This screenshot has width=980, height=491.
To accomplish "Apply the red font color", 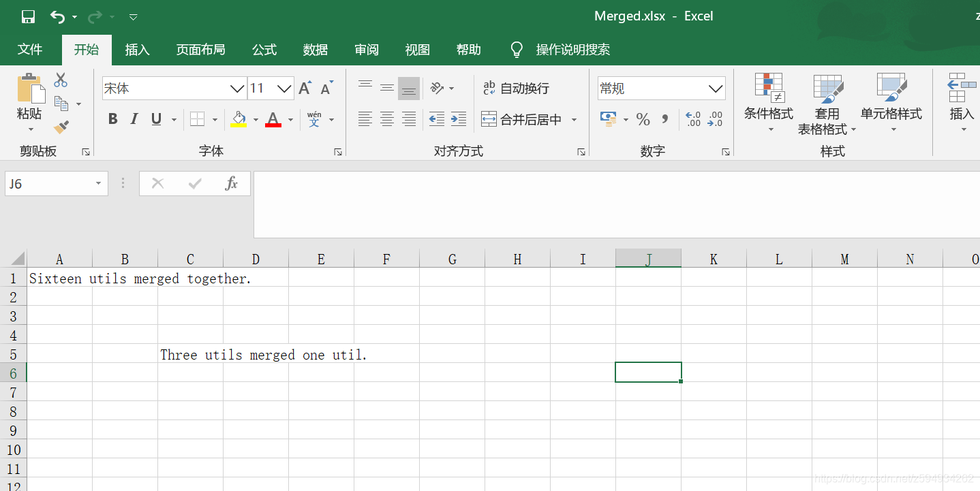I will [273, 119].
